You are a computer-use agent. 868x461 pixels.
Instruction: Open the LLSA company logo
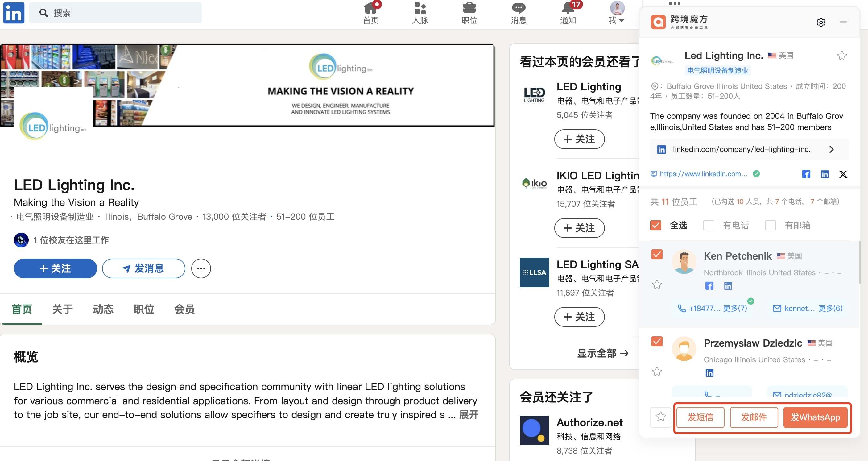pyautogui.click(x=535, y=272)
